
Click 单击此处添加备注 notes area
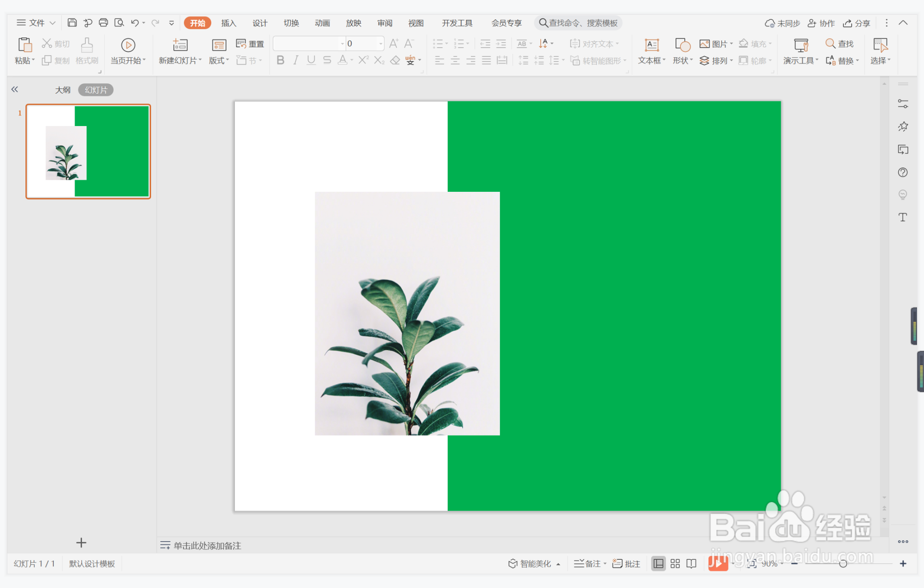pyautogui.click(x=207, y=545)
